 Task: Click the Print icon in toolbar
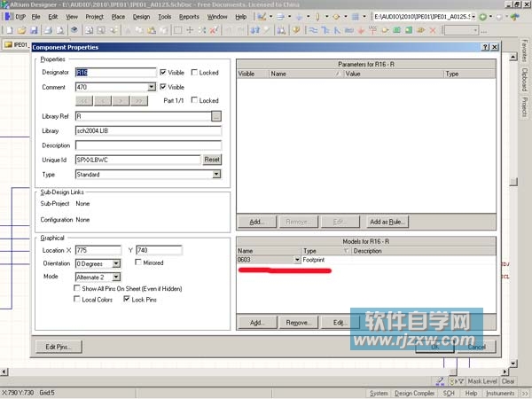pos(48,30)
